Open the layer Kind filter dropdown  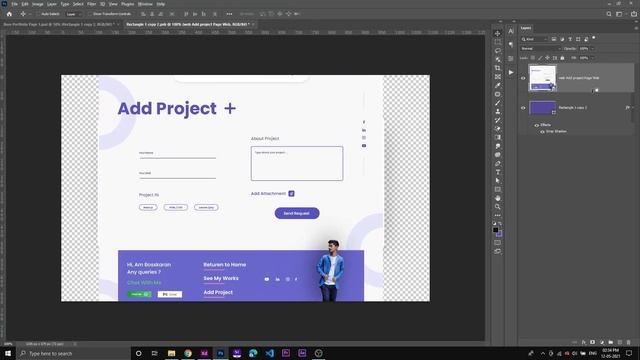tap(534, 39)
